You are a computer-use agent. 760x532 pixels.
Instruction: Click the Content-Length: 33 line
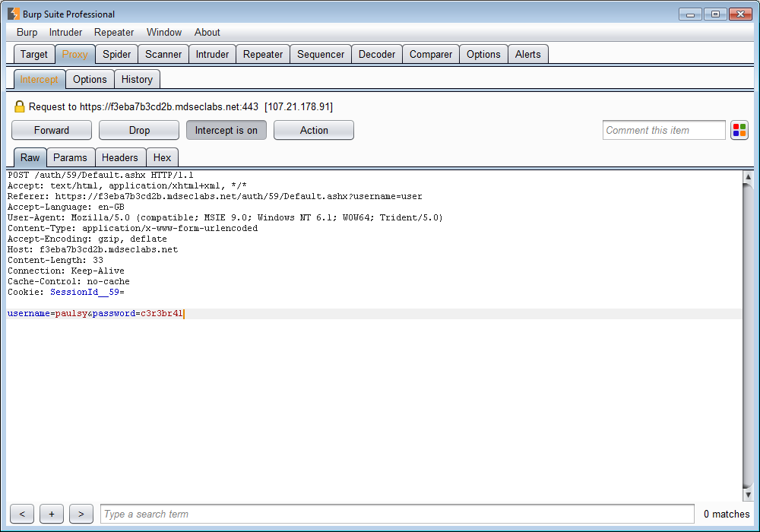click(x=55, y=260)
